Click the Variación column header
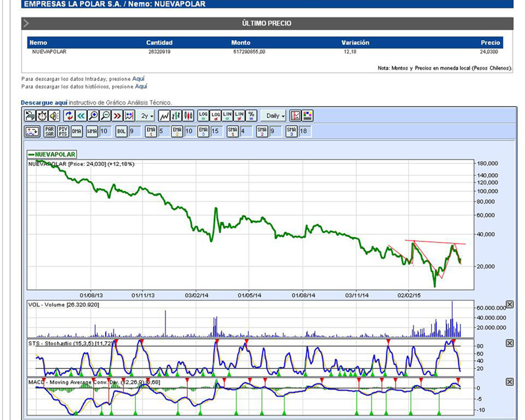Viewport: 525px width, 420px height. click(x=355, y=43)
